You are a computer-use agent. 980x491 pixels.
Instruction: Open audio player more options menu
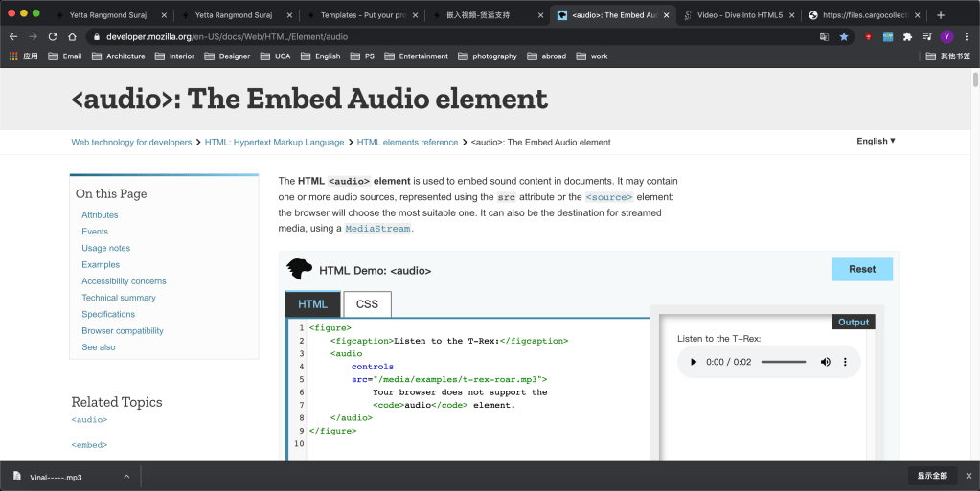point(845,363)
